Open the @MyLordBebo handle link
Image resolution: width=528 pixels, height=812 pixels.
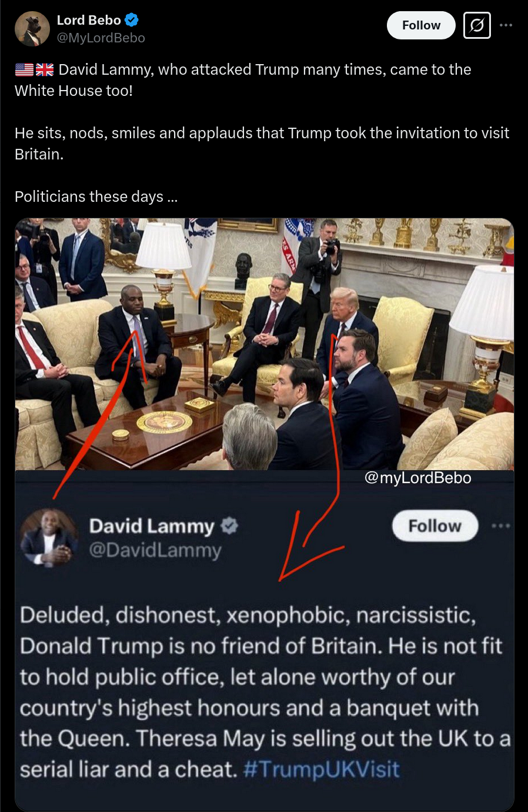coord(101,38)
